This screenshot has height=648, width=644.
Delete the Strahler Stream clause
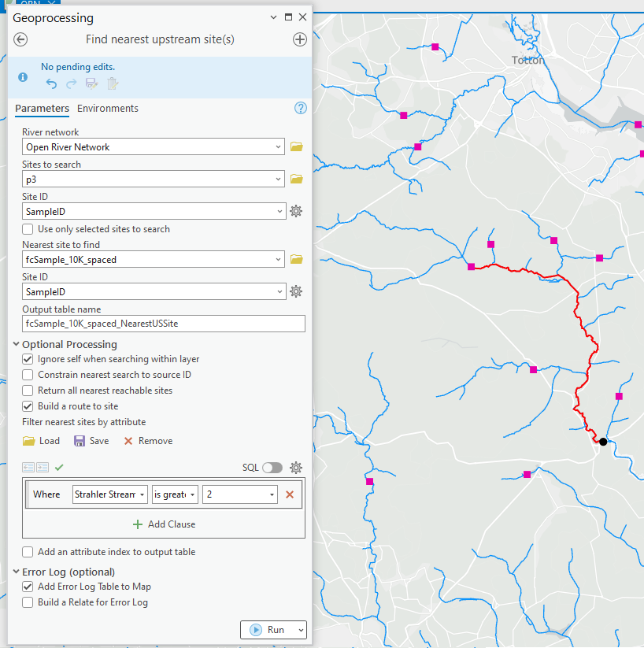[x=290, y=494]
